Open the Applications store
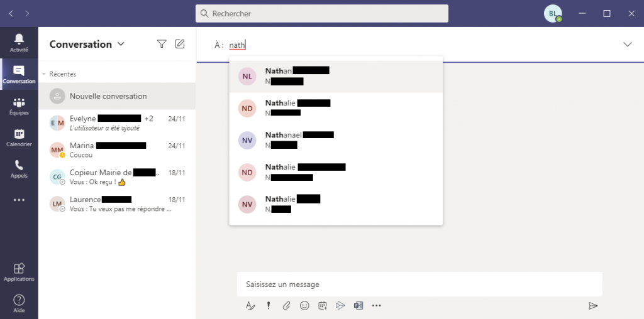644x319 pixels. pyautogui.click(x=19, y=272)
